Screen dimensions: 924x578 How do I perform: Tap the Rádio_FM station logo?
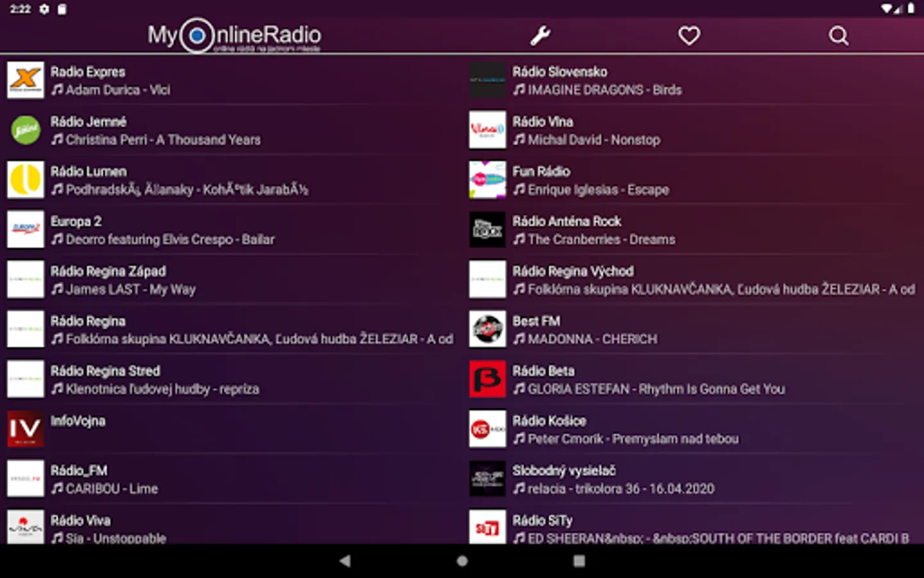[x=26, y=478]
